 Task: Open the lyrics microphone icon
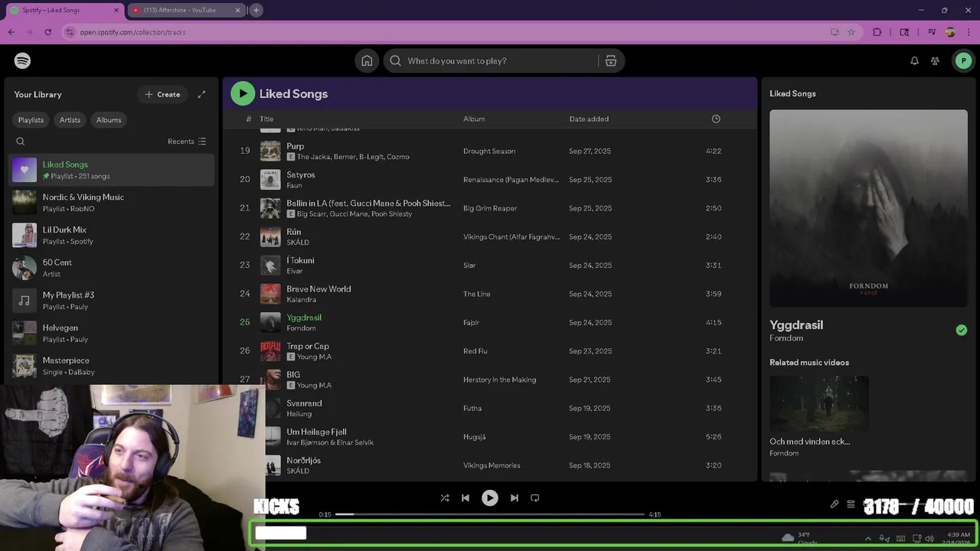pos(835,504)
